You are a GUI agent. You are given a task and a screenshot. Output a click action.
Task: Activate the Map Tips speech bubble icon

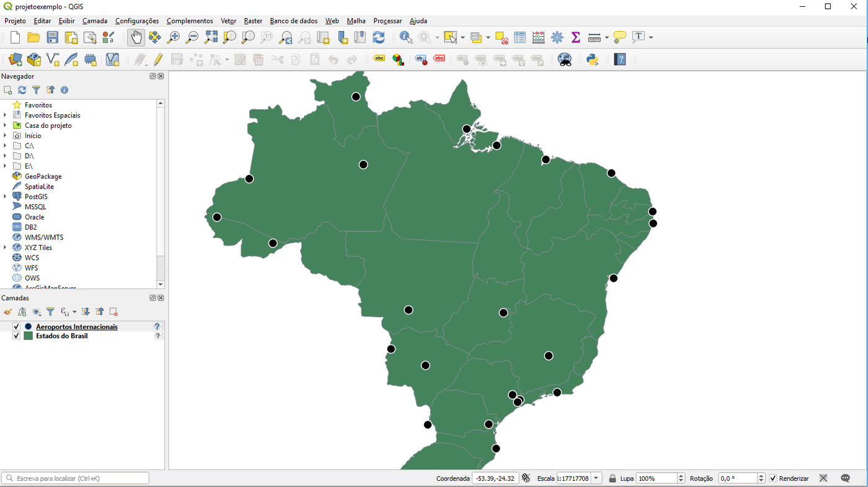point(620,38)
